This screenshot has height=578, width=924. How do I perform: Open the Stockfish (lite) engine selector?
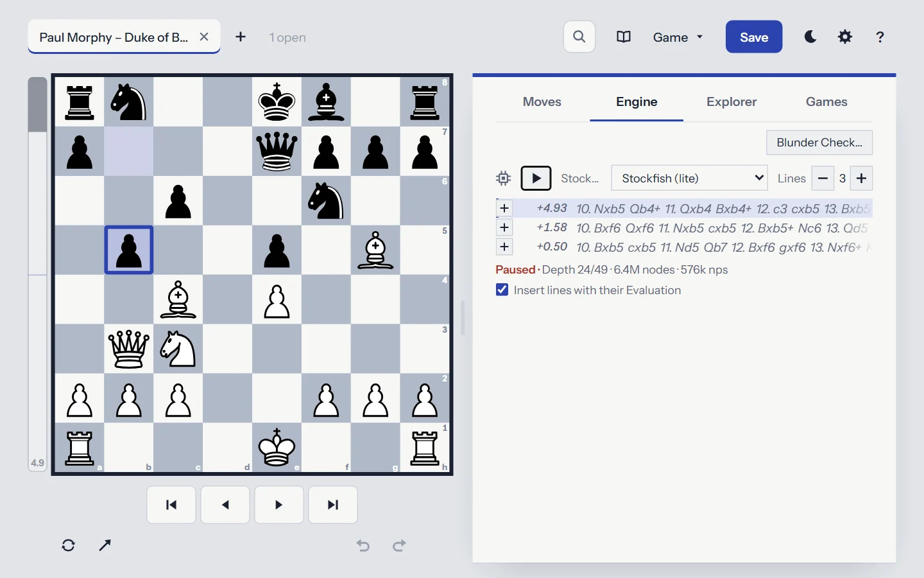(690, 178)
